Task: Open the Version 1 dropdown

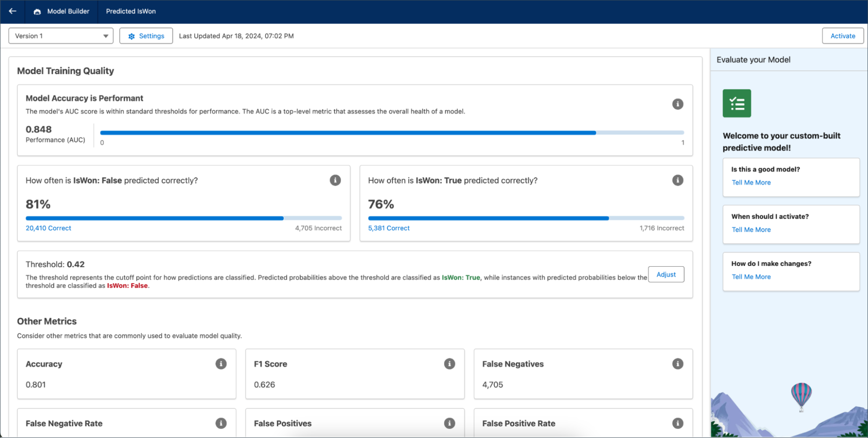Action: coord(61,36)
